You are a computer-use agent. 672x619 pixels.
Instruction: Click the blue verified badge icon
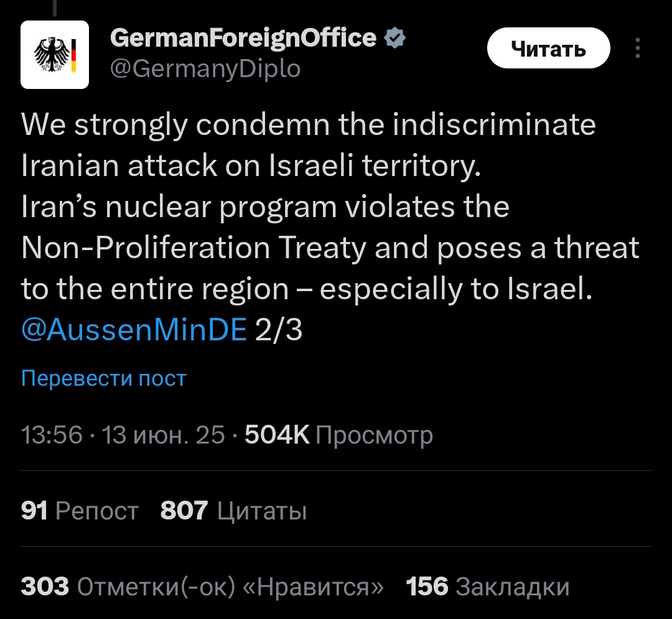(394, 38)
